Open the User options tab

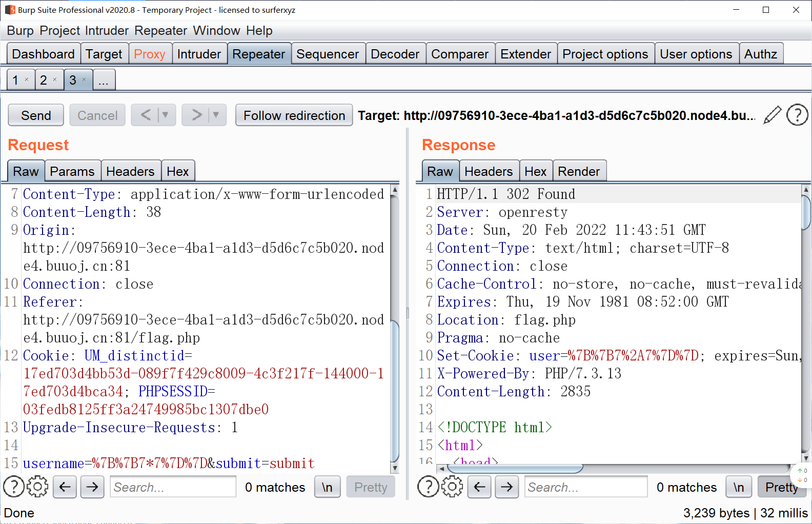coord(696,54)
